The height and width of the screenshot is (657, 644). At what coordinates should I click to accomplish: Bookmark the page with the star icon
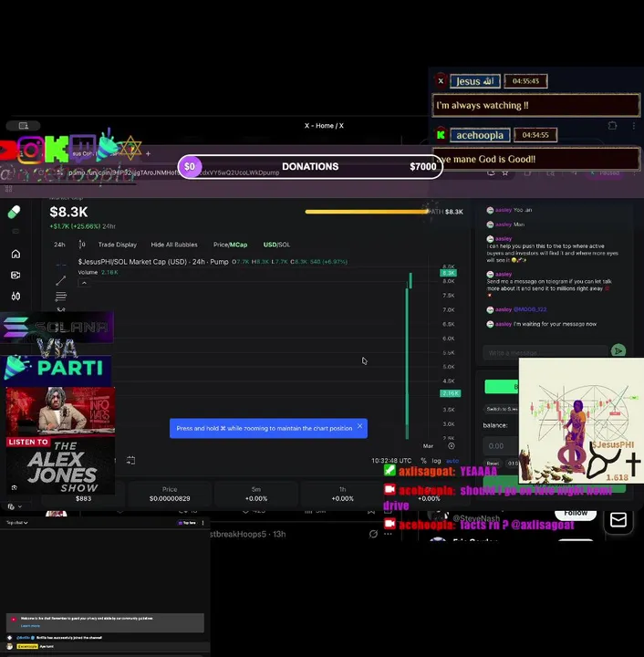(505, 173)
